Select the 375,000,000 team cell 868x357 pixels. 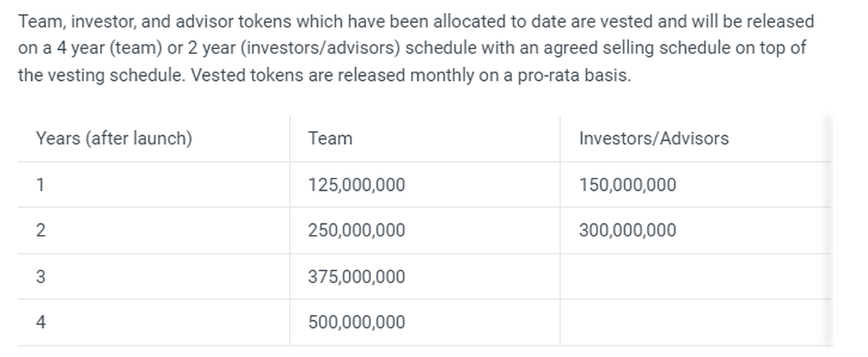point(356,277)
